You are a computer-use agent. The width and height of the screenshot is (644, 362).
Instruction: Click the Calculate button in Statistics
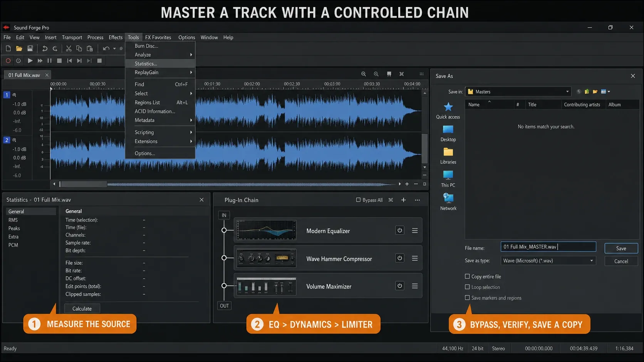(82, 309)
